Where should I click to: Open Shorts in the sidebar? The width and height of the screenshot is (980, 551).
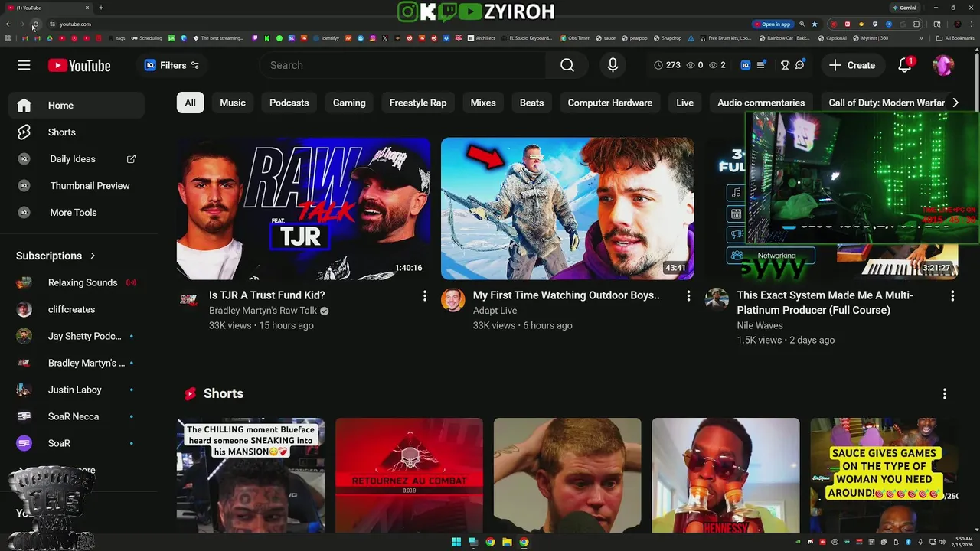[x=77, y=132]
